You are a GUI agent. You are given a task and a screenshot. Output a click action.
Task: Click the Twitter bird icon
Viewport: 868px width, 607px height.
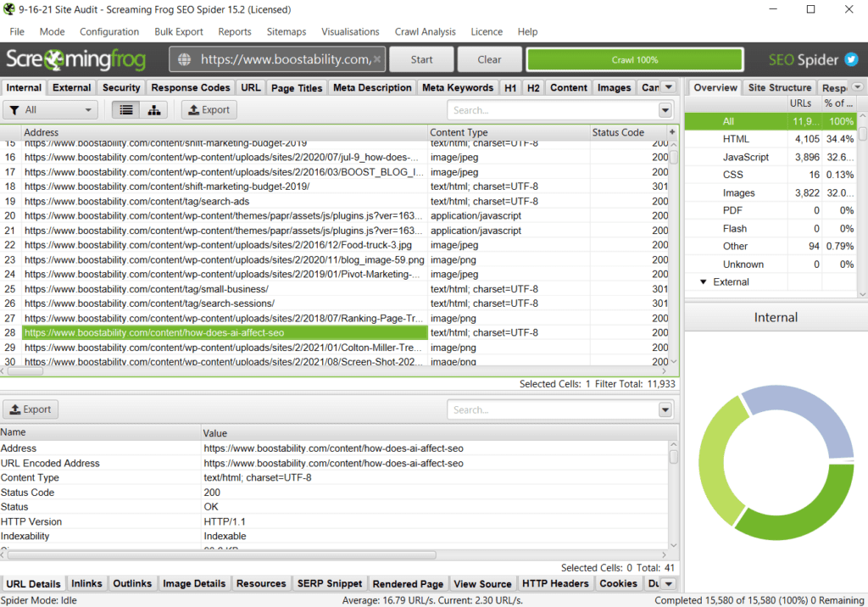click(851, 59)
